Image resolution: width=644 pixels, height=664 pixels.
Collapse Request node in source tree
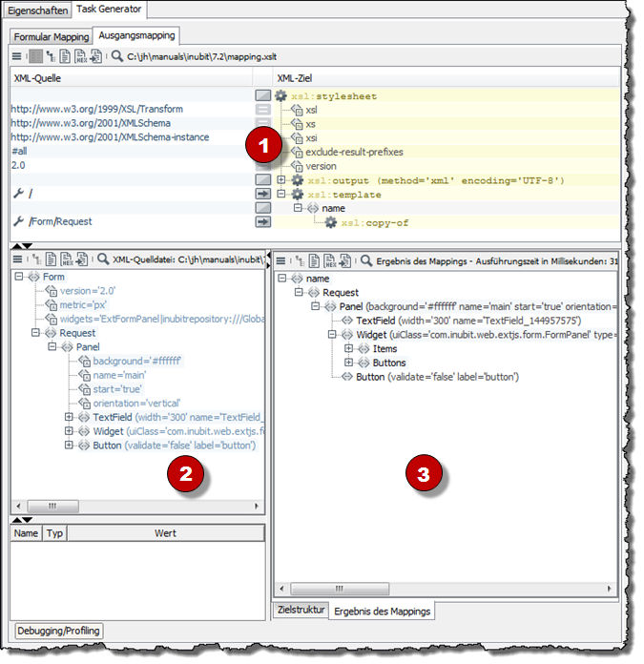[x=35, y=332]
